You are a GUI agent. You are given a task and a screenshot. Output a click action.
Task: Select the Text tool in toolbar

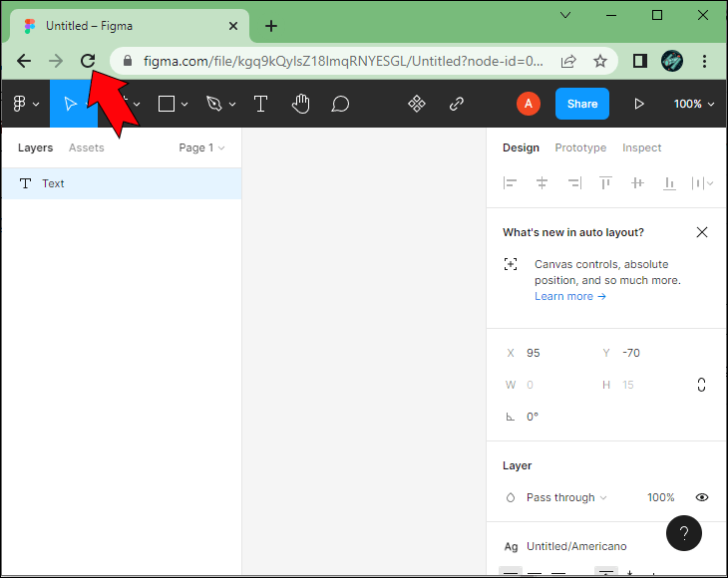[x=260, y=104]
